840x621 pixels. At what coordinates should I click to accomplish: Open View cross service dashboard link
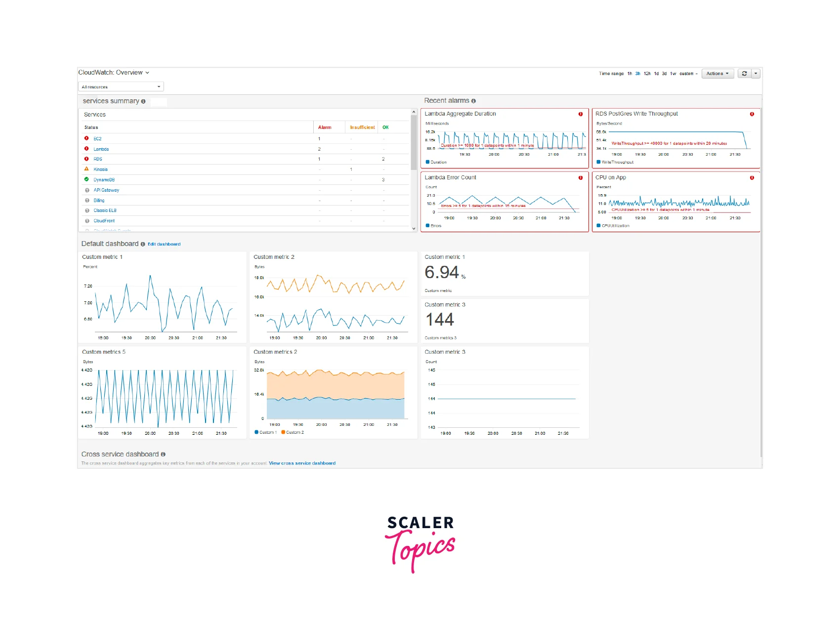click(302, 463)
